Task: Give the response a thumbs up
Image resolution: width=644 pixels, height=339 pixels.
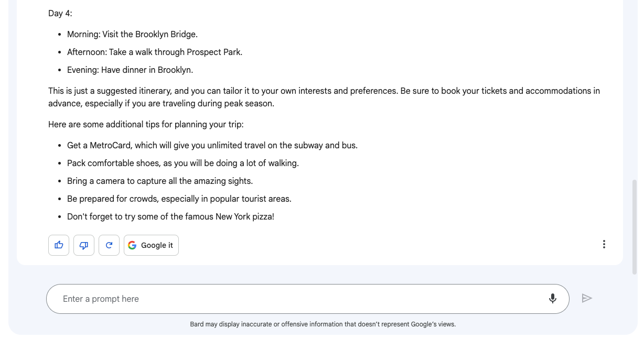Action: 59,245
